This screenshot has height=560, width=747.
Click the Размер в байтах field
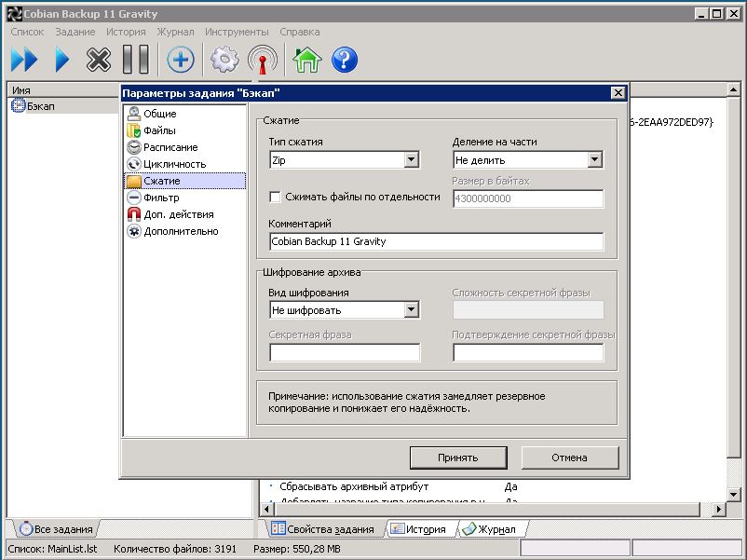coord(528,198)
